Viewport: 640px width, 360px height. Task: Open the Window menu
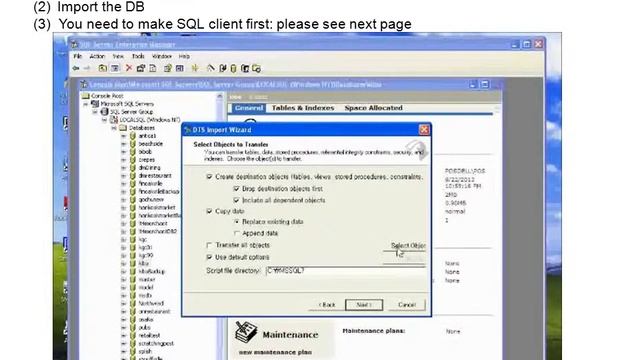pos(162,56)
